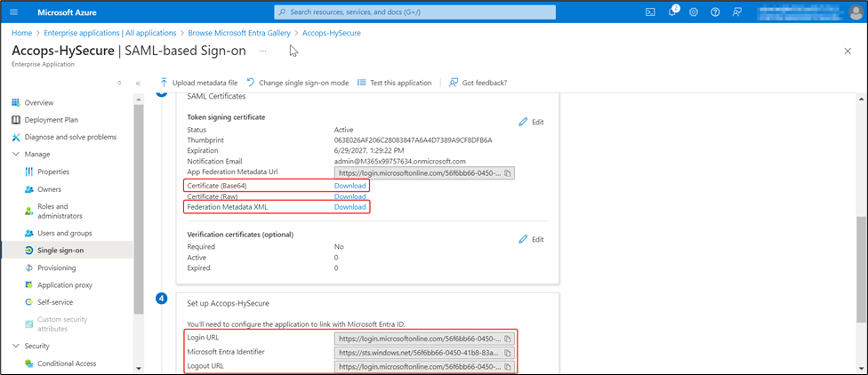Go to Enterprise applications breadcrumb link
The image size is (868, 375).
coord(107,33)
